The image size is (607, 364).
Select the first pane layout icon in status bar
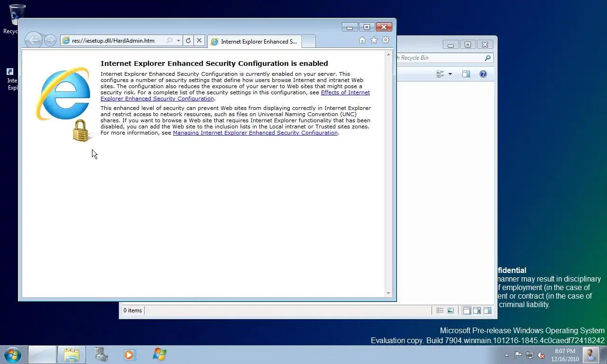[x=467, y=310]
